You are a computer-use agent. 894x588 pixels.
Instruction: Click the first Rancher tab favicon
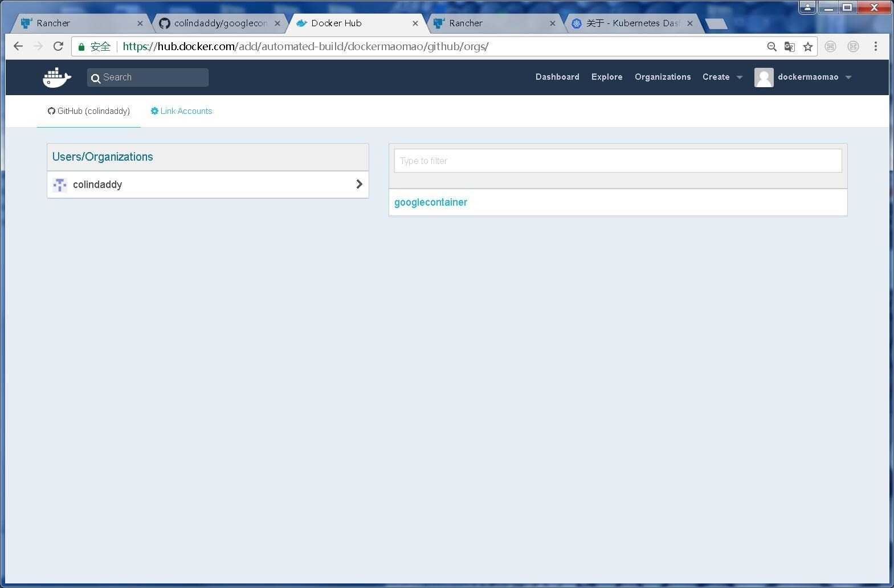pos(27,23)
